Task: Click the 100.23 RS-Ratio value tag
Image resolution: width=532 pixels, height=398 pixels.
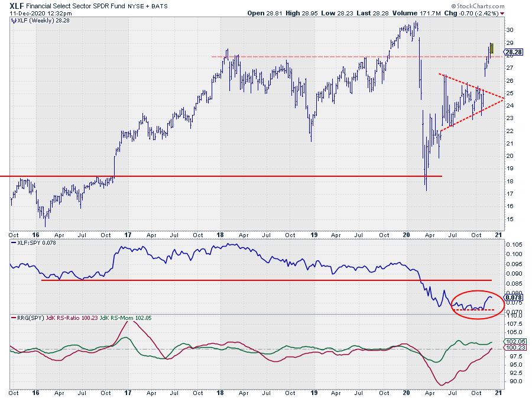Action: (x=513, y=348)
